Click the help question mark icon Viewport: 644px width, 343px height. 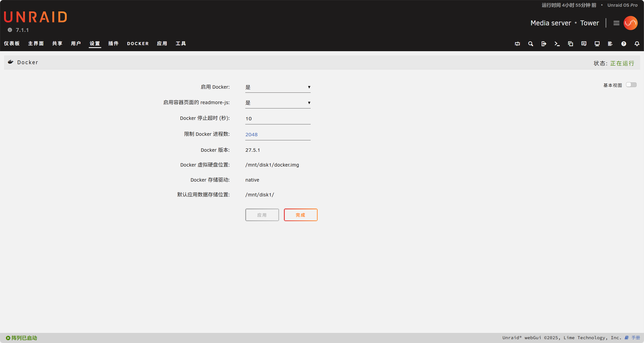tap(624, 44)
